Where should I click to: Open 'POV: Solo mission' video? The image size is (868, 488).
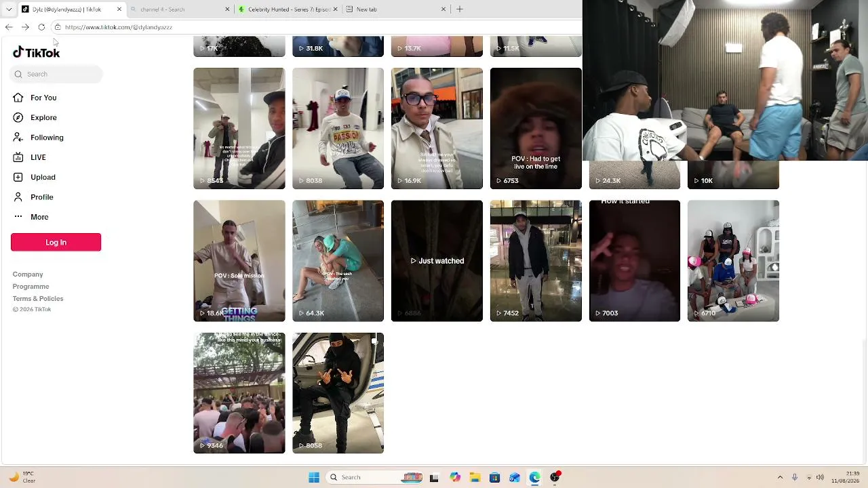(x=239, y=261)
